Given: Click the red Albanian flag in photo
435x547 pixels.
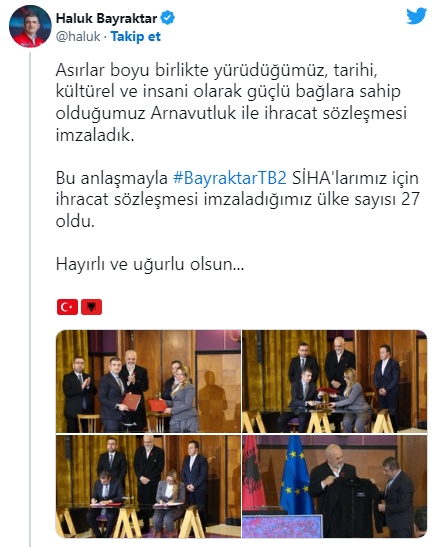Looking at the screenshot, I should click(254, 473).
